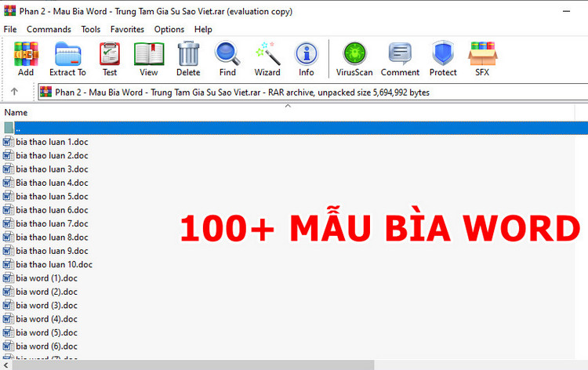588x370 pixels.
Task: Click the Protect shield icon
Action: click(443, 53)
